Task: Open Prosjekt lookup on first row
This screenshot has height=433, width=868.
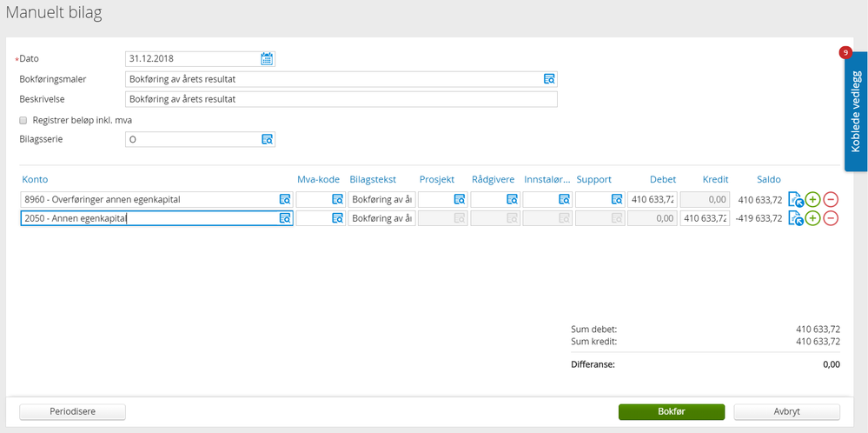Action: coord(460,200)
